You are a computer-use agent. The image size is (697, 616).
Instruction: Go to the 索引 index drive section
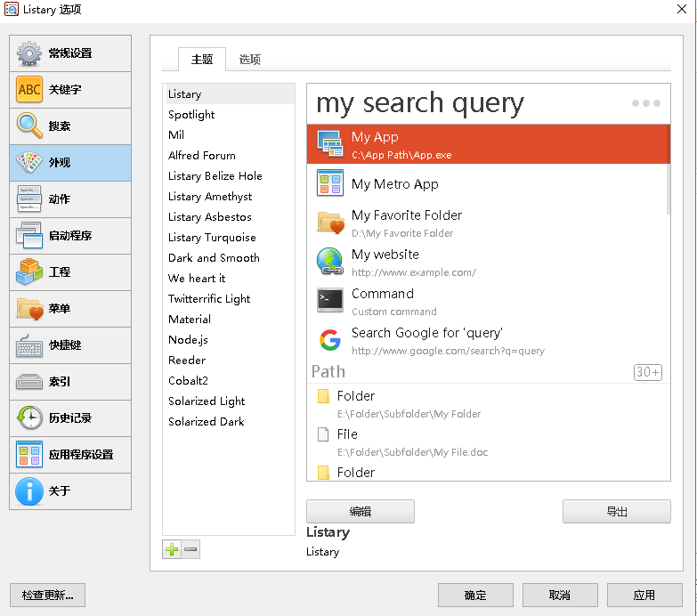pos(70,381)
